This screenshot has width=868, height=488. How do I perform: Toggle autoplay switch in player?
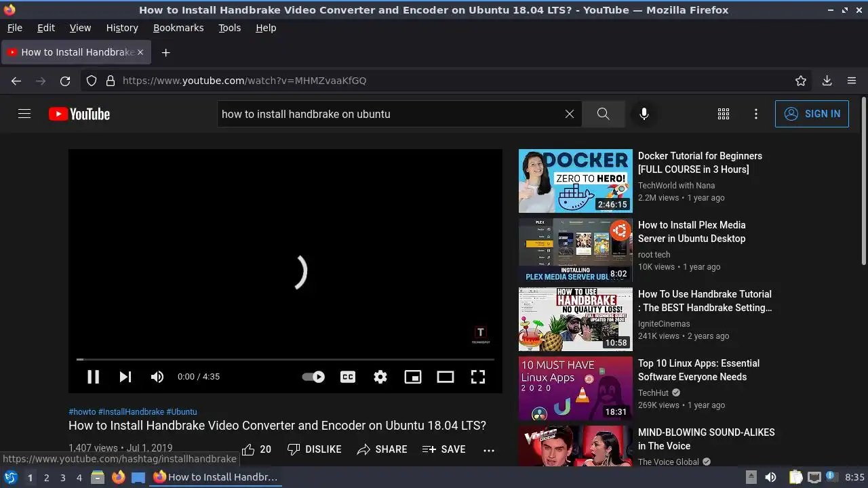tap(313, 377)
